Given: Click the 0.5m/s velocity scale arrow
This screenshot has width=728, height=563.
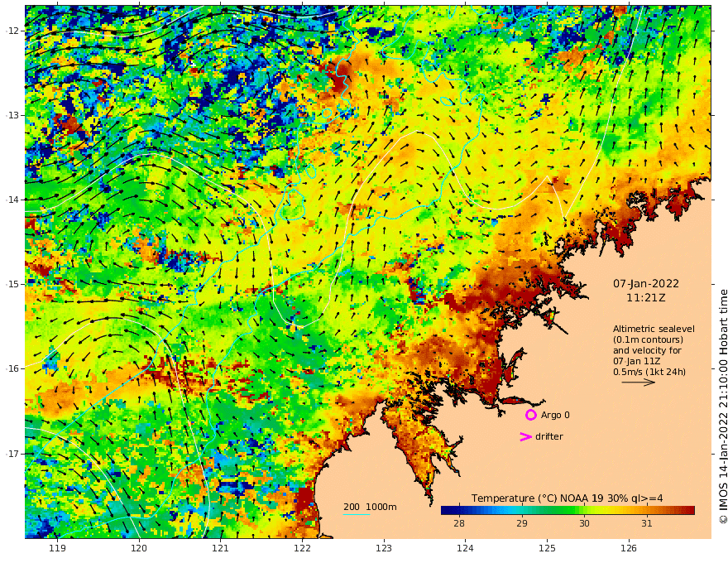Looking at the screenshot, I should (x=639, y=383).
